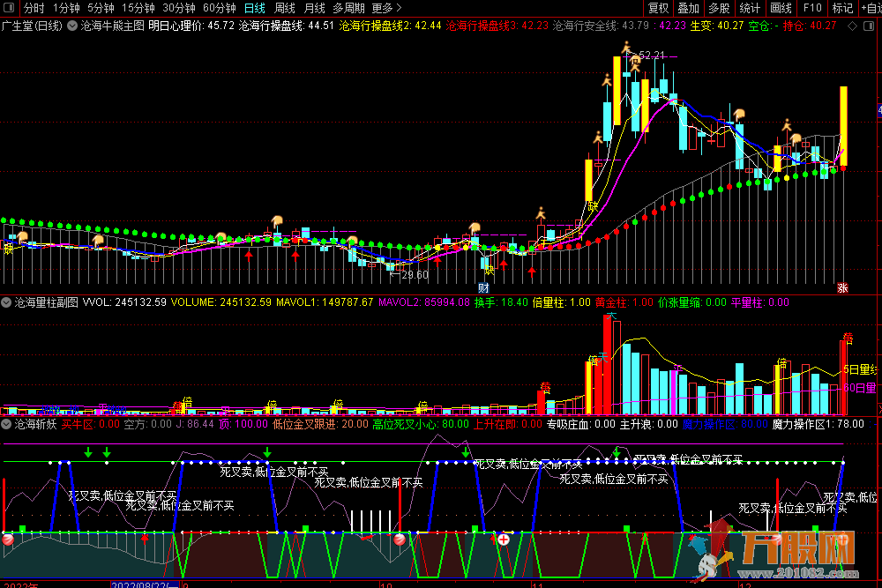The width and height of the screenshot is (882, 588).
Task: Open the 多股 multi-stock view
Action: (x=719, y=8)
